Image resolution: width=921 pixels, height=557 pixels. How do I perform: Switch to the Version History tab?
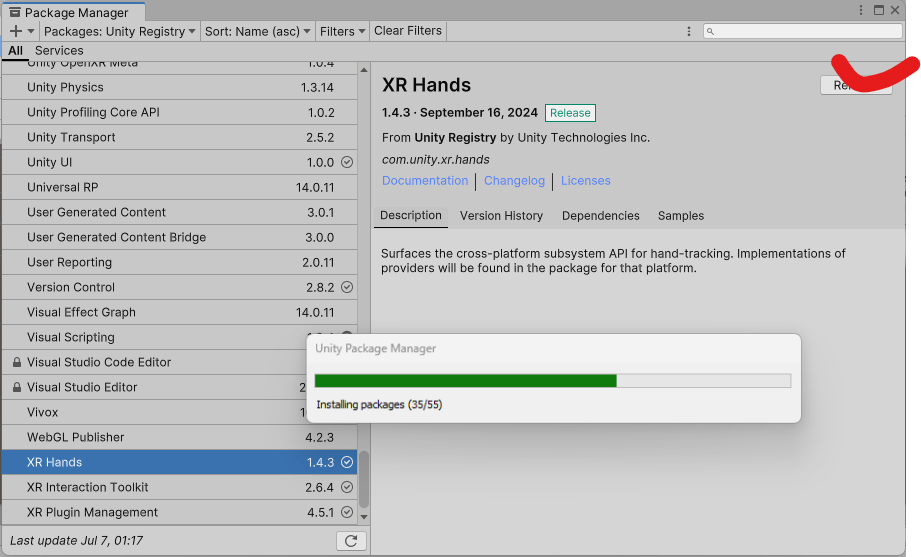pos(501,216)
